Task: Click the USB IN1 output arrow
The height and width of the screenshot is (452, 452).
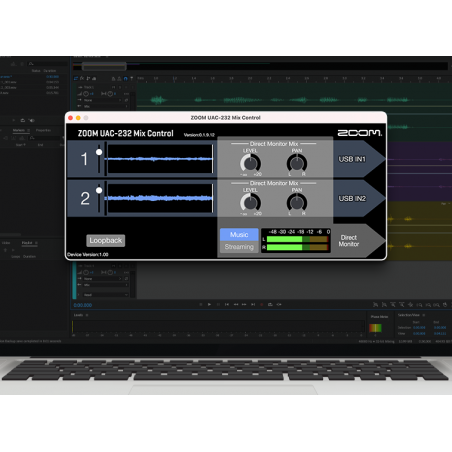Action: coord(358,159)
